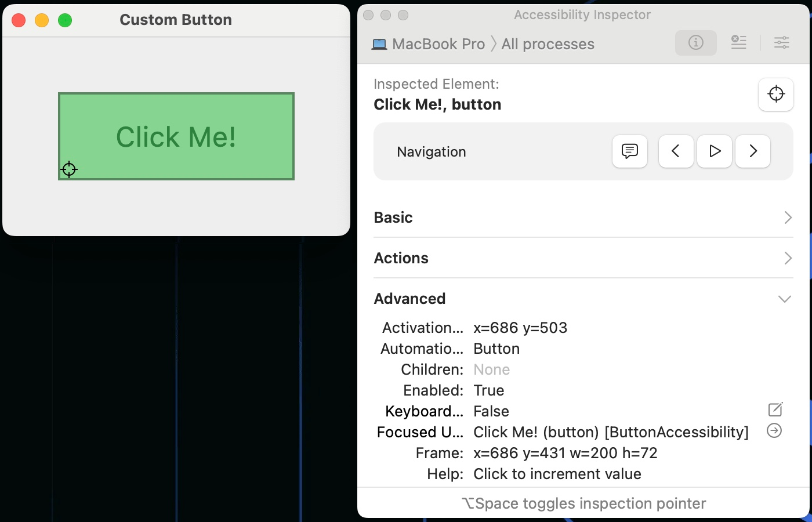Switch to the Audit list view
The width and height of the screenshot is (812, 522).
(x=738, y=42)
